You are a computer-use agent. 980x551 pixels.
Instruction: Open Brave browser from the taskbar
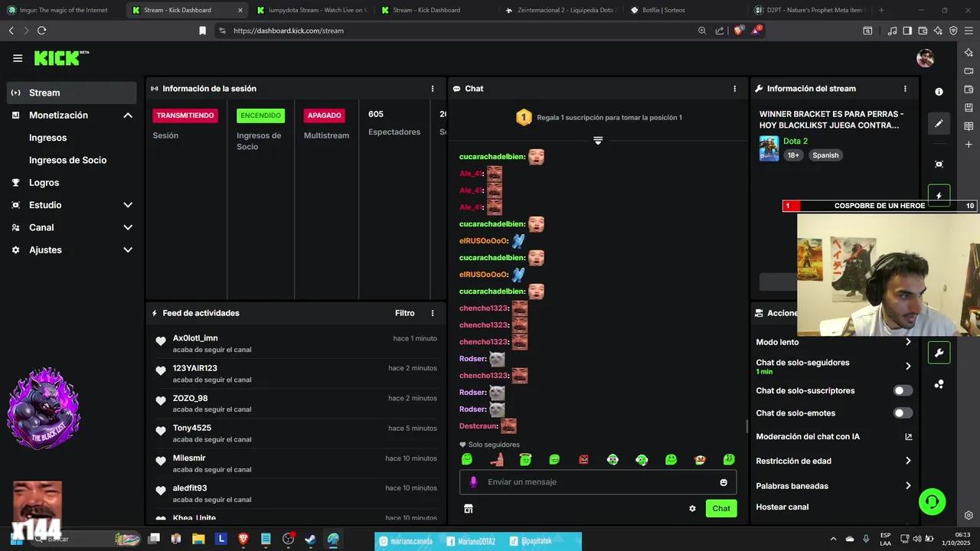pyautogui.click(x=243, y=539)
